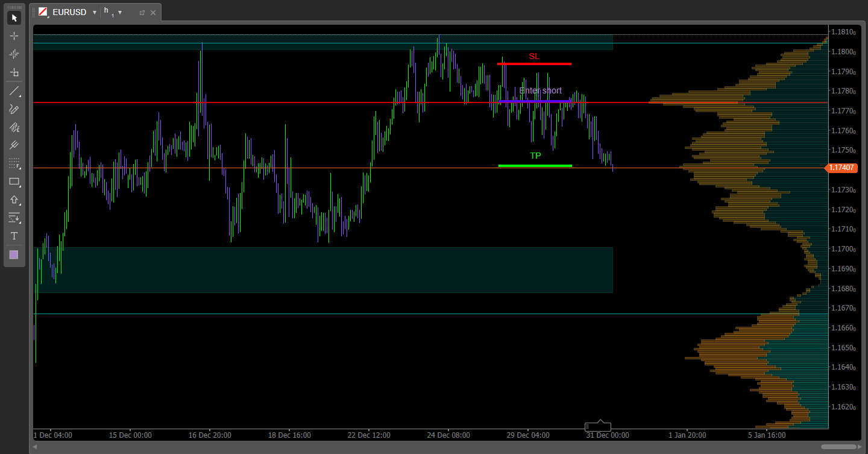Open the h1 timeframe dropdown
The width and height of the screenshot is (868, 454).
tap(120, 12)
